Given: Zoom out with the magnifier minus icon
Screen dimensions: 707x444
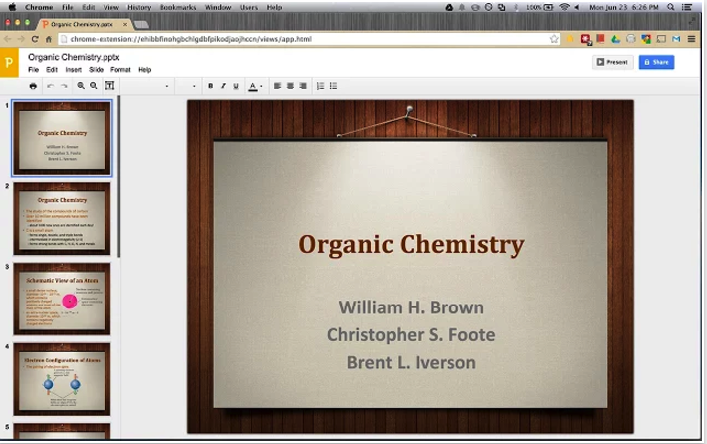Looking at the screenshot, I should [x=94, y=86].
